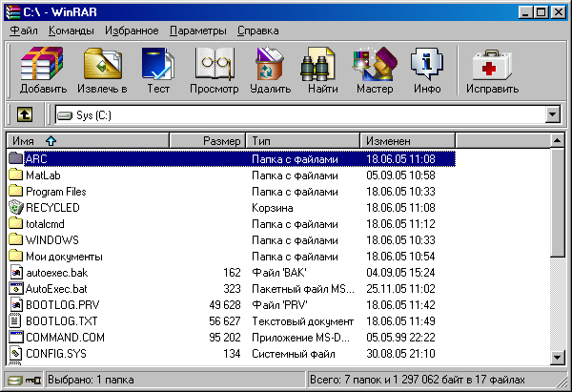Click the scroll down arrow
Image resolution: width=572 pixels, height=392 pixels.
click(x=558, y=358)
